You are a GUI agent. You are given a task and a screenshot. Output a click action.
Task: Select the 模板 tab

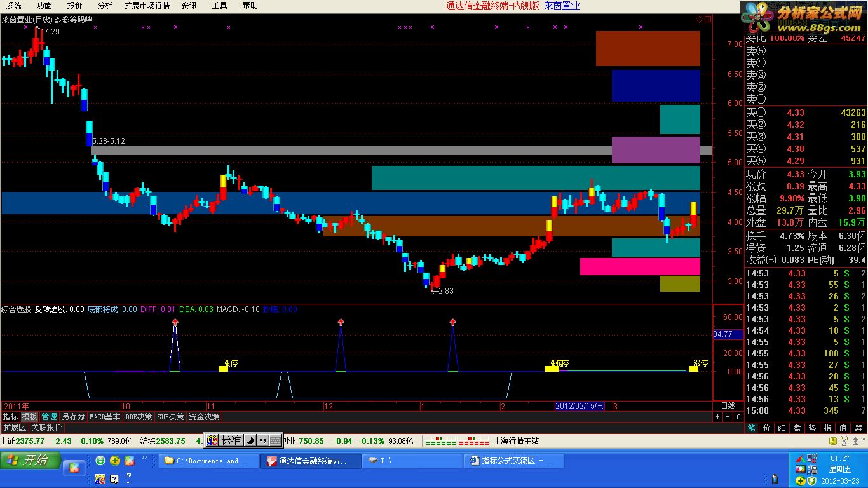(x=29, y=417)
